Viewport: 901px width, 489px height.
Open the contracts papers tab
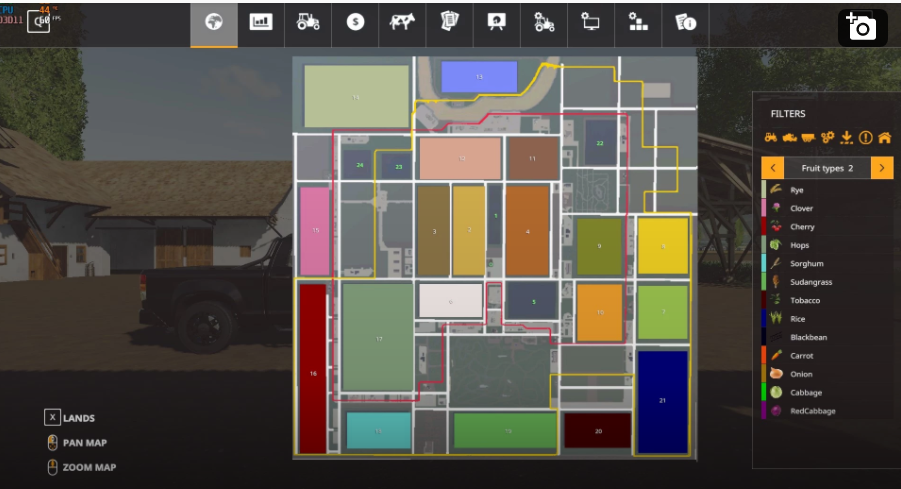(x=449, y=22)
